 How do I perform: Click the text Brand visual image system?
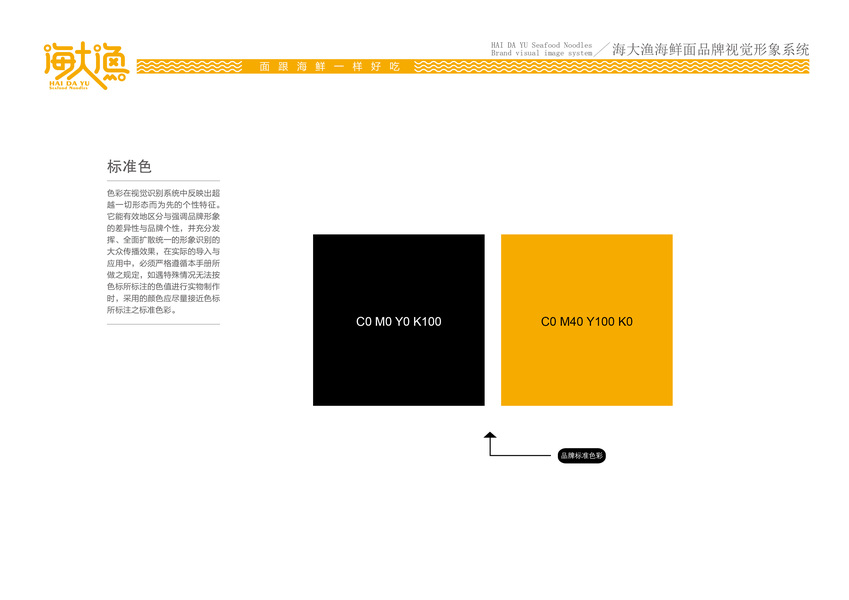[541, 53]
